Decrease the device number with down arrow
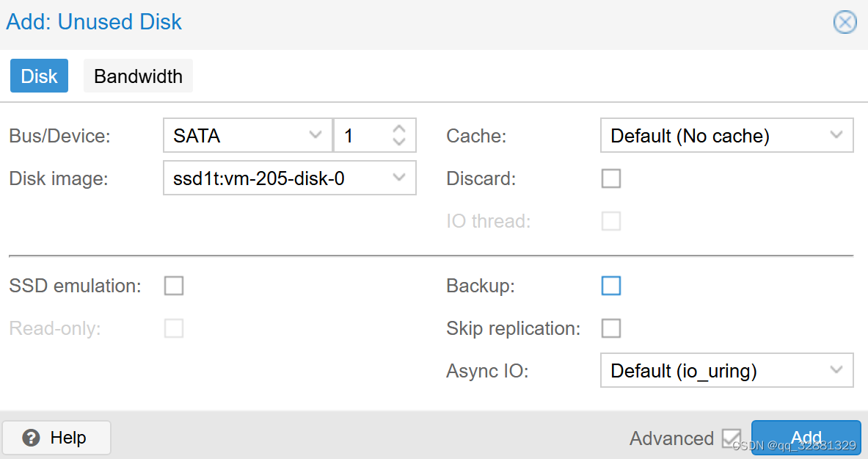 (x=399, y=142)
